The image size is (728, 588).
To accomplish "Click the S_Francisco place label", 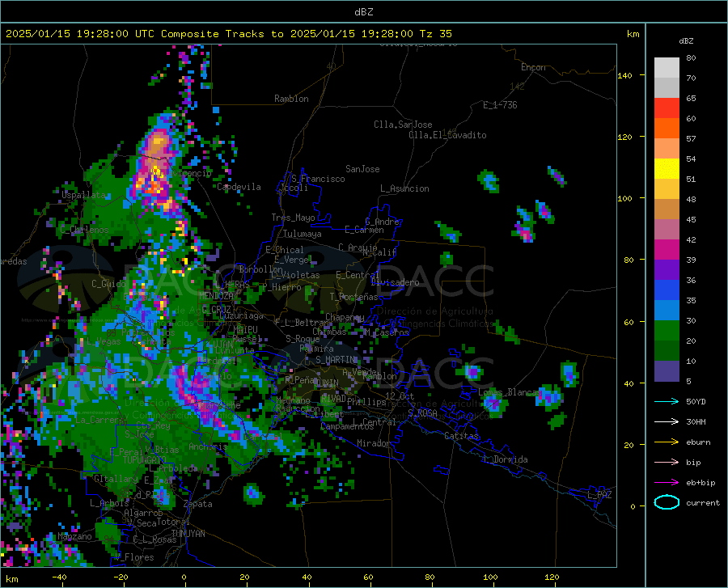I will point(318,179).
